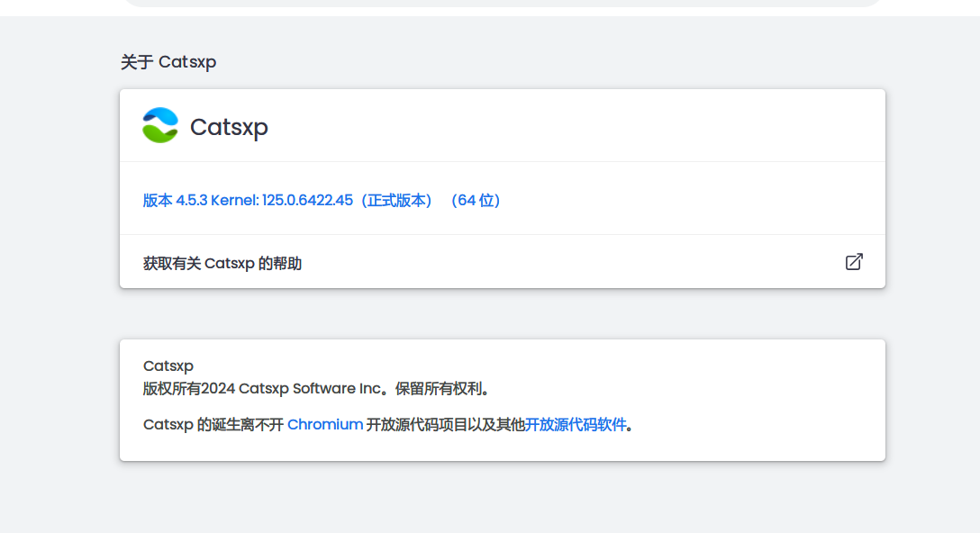
Task: Open the external link icon for Catsxp help
Action: tap(854, 262)
